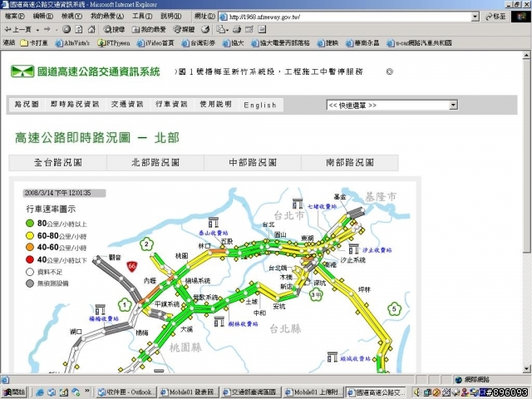Click the National Highway 2 flower marker
The image size is (532, 399).
tap(146, 244)
